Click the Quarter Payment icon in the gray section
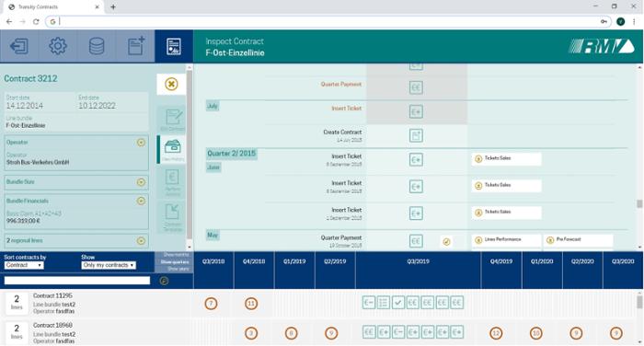644x346 pixels. 416,87
